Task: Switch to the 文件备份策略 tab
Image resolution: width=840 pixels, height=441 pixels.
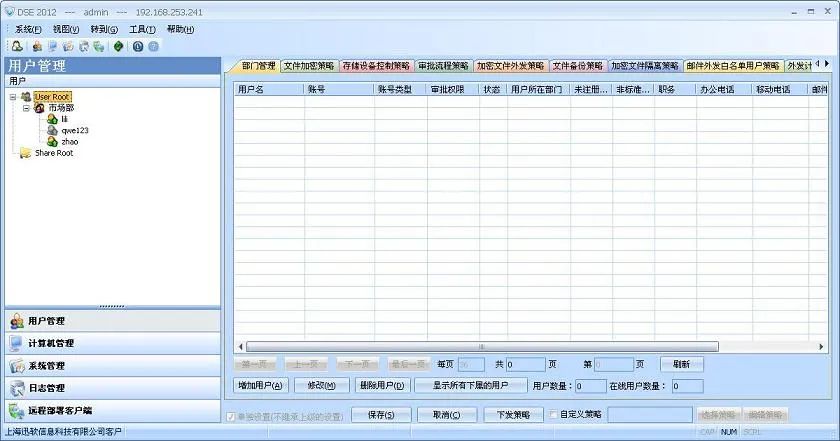Action: tap(578, 66)
